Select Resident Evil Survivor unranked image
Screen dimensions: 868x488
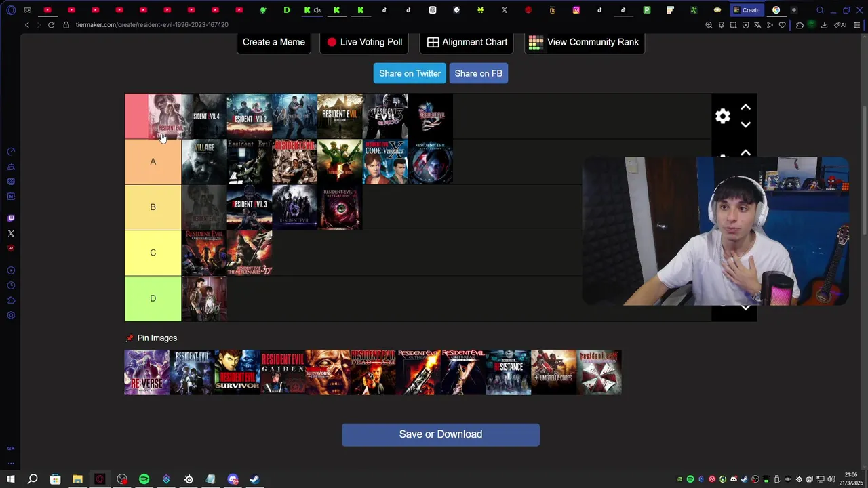pyautogui.click(x=237, y=372)
